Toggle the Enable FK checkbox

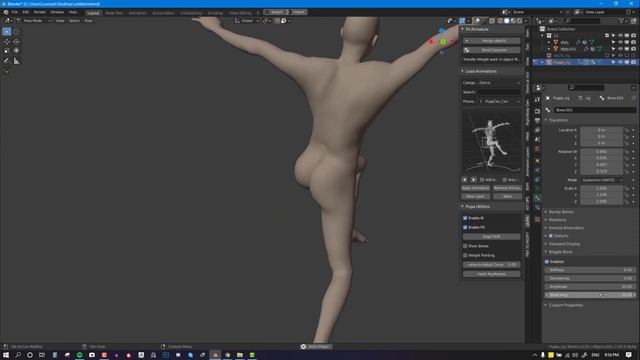click(465, 227)
